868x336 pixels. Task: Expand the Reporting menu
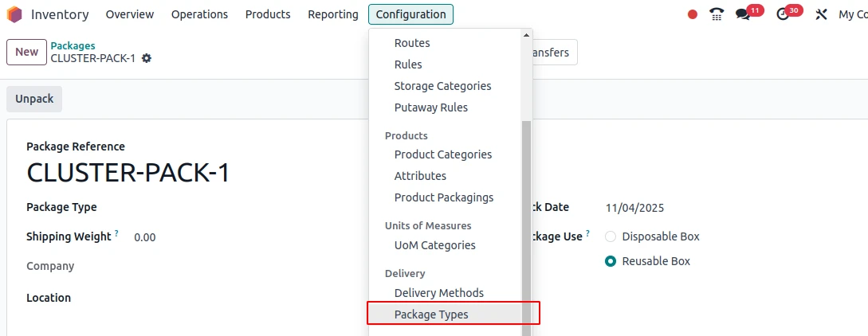pos(333,14)
